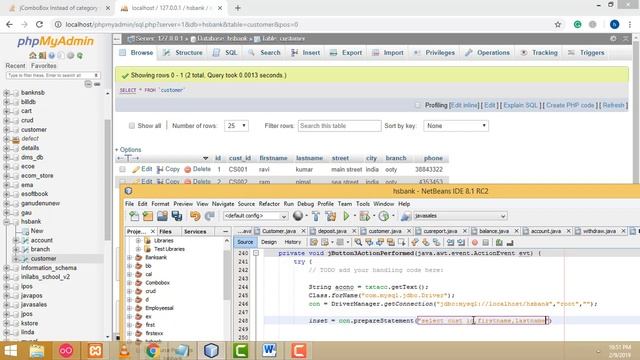Viewport: 640px width, 360px height.
Task: Open Sort by key dropdown
Action: pyautogui.click(x=456, y=126)
